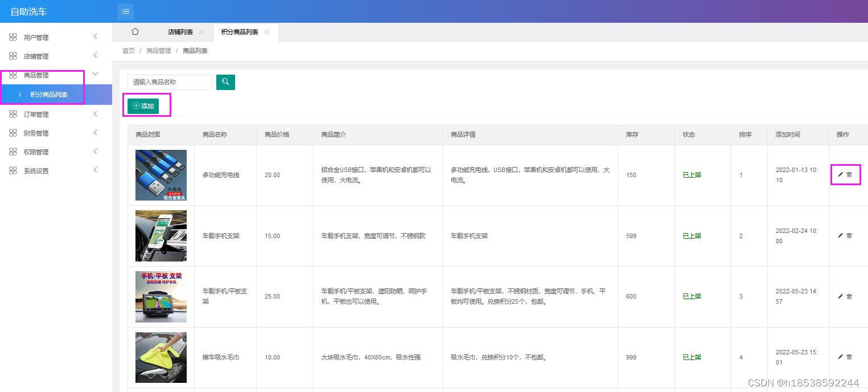Click the 排序 column header
Screen dimensions: 868x392
click(x=746, y=134)
